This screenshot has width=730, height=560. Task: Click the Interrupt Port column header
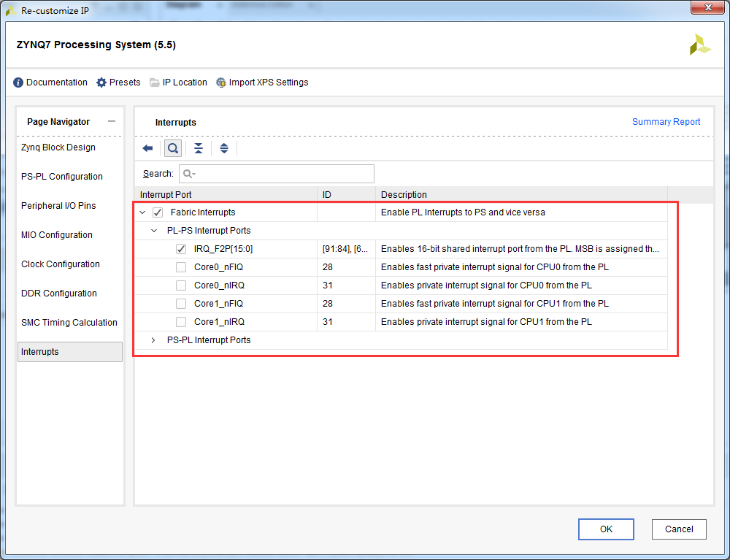(226, 195)
